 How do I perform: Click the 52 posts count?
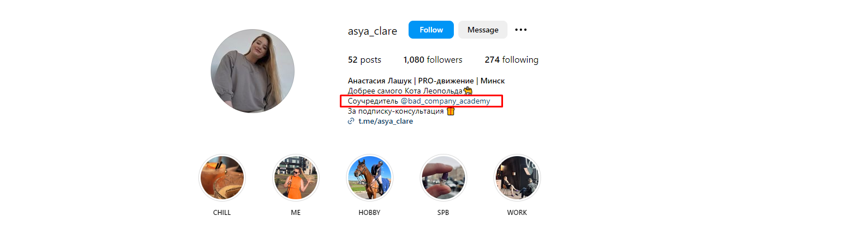point(364,60)
